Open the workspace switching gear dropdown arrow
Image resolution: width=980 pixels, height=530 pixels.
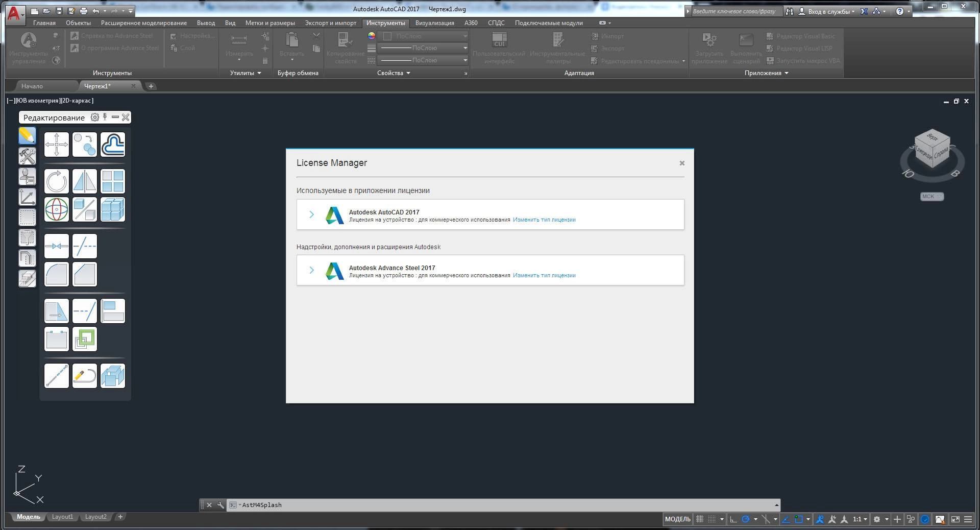tap(887, 519)
